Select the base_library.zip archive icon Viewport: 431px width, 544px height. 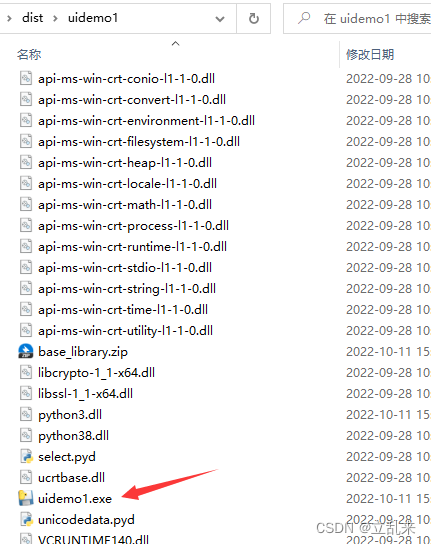(26, 351)
